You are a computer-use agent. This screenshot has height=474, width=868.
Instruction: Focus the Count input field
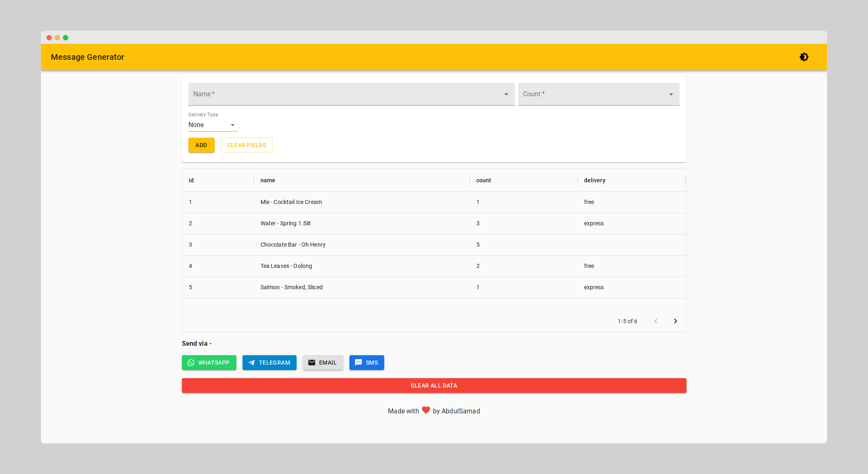598,94
